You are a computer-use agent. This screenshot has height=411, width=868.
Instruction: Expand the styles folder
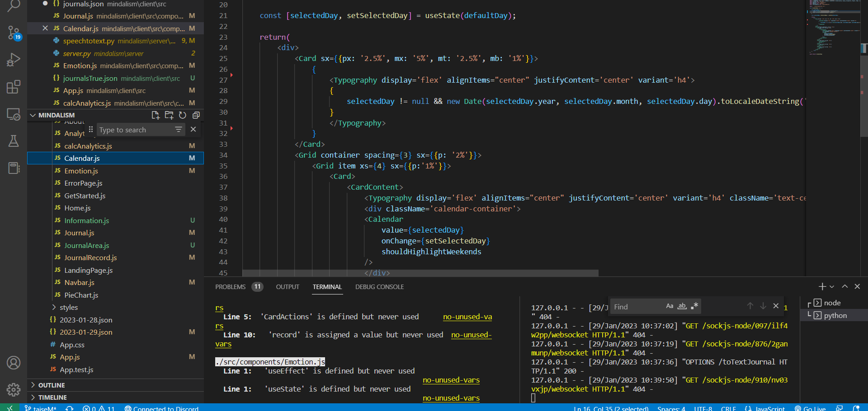68,307
